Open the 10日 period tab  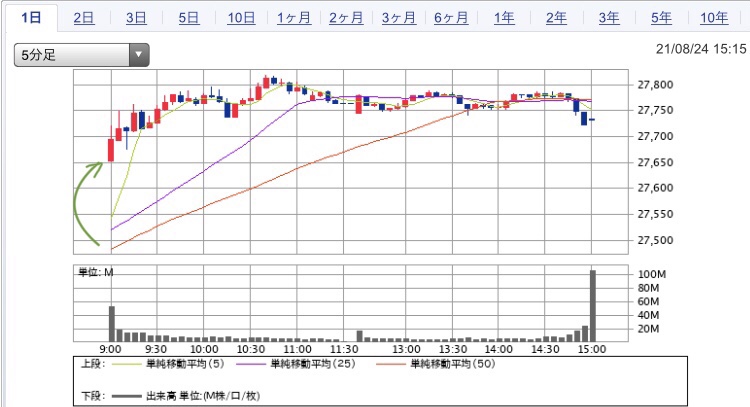(241, 18)
